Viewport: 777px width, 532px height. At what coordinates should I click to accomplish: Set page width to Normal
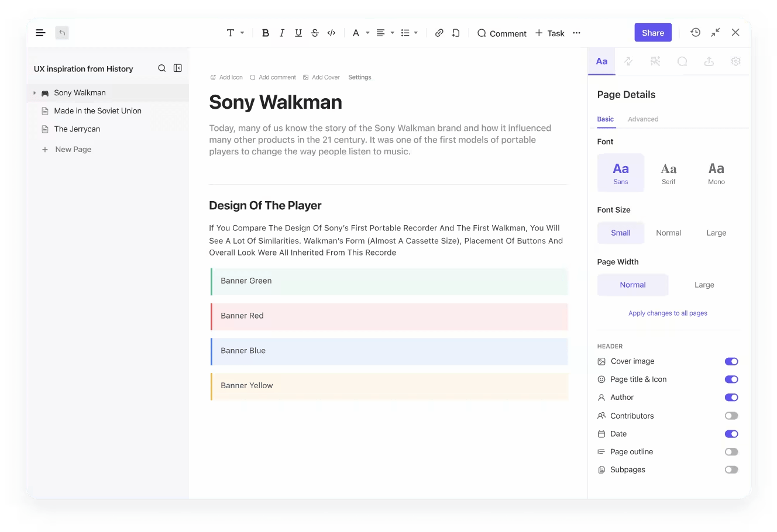click(632, 285)
